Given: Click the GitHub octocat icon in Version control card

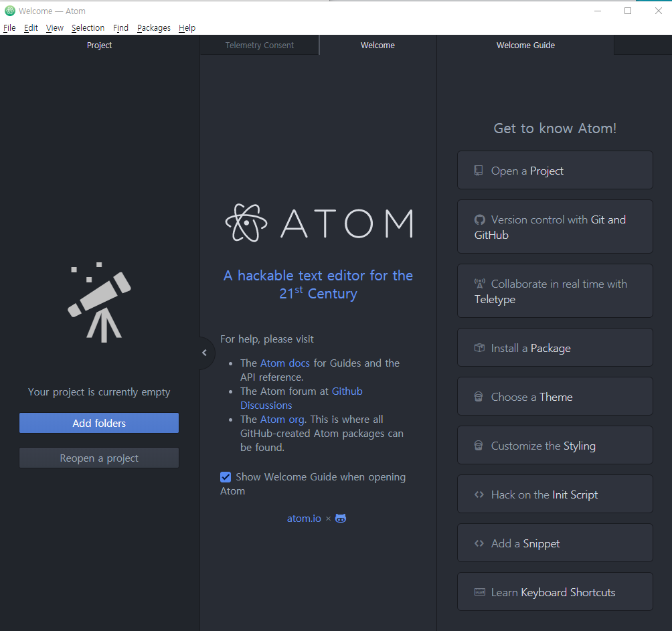Looking at the screenshot, I should [x=480, y=219].
